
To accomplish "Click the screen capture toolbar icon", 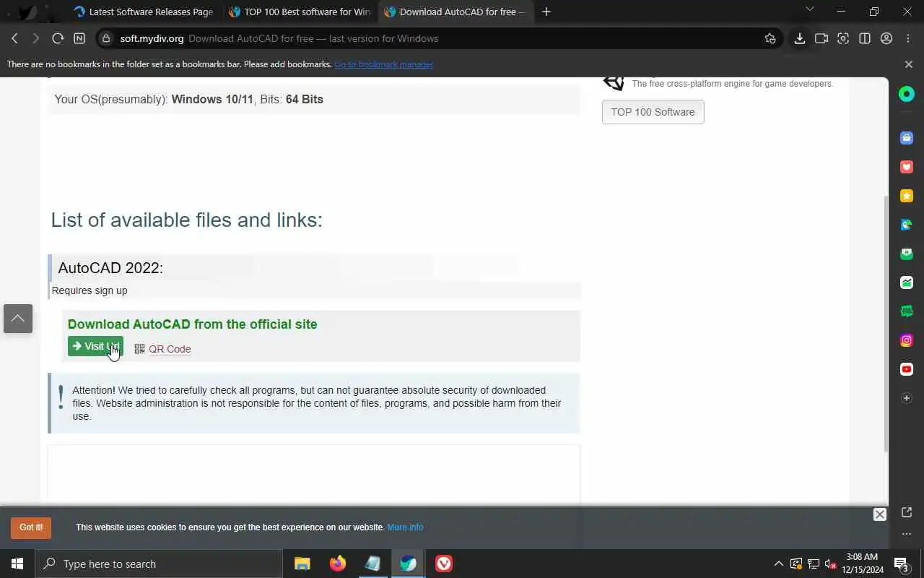I will coord(842,38).
